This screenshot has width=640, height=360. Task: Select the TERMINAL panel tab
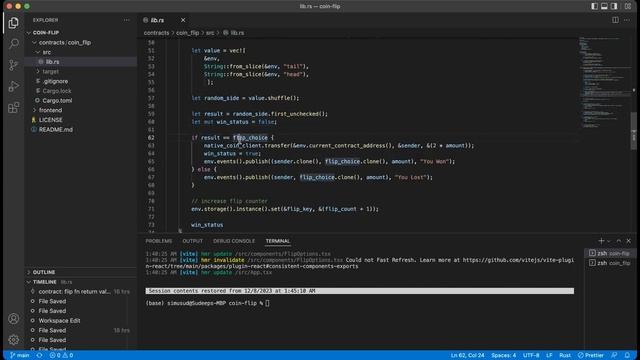pyautogui.click(x=278, y=241)
